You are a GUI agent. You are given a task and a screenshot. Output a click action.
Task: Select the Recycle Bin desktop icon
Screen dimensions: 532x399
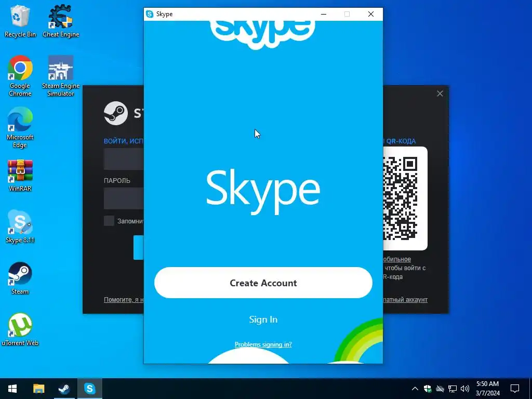20,21
